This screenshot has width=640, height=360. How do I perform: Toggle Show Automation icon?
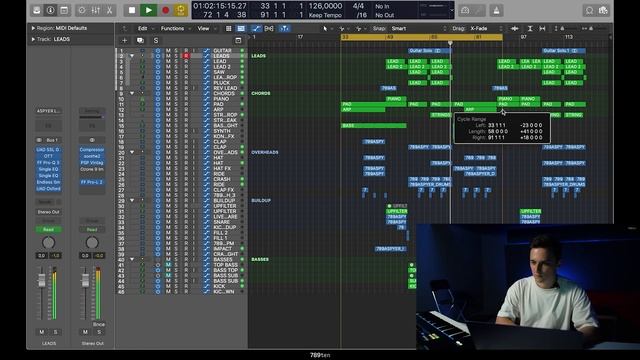pos(256,29)
